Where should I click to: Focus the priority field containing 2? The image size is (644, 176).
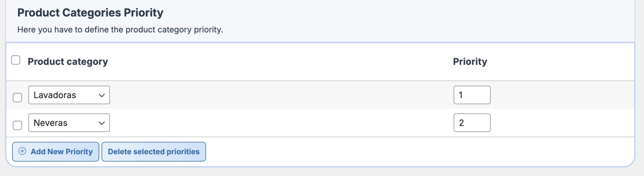[x=472, y=123]
